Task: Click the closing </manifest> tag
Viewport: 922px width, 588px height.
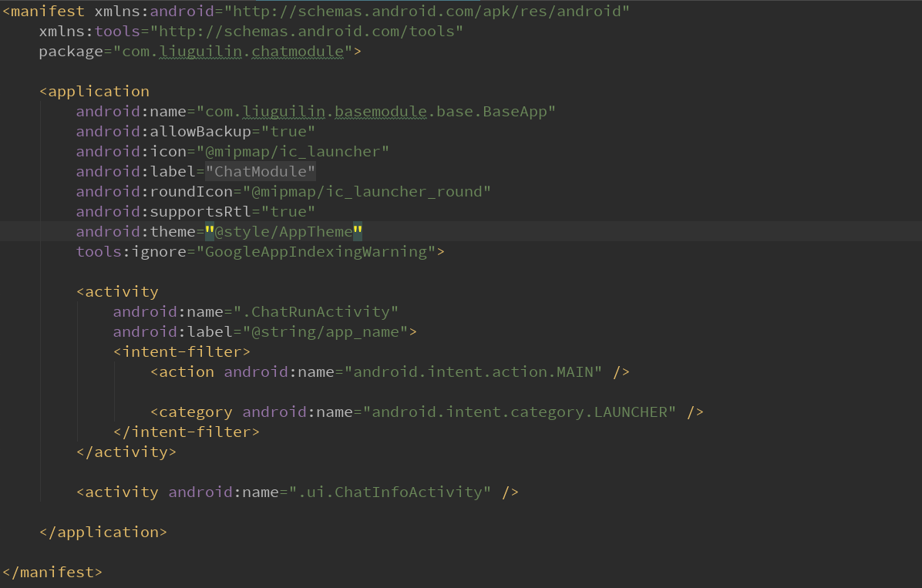Action: [52, 572]
